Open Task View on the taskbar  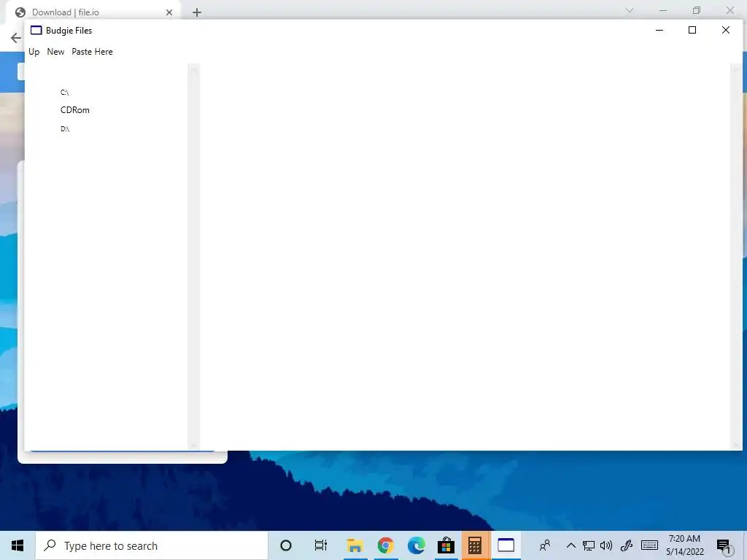[321, 545]
